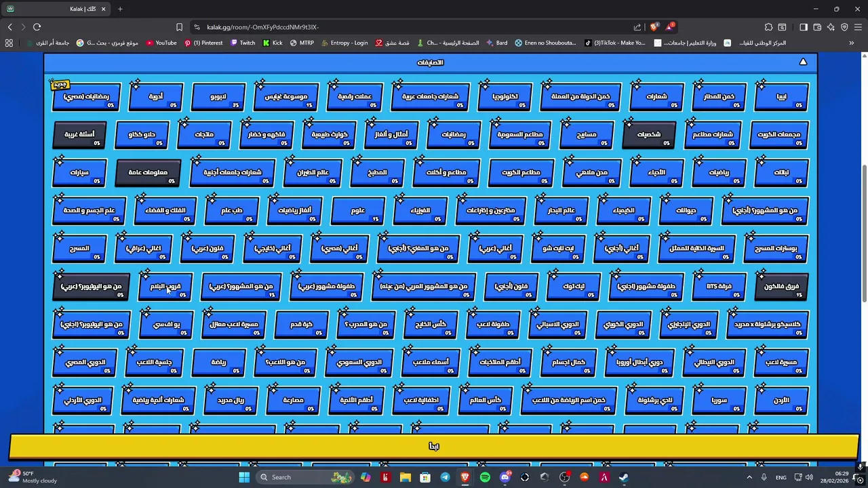Select the "خمن الدولة من العملة" category
The height and width of the screenshot is (488, 868).
coord(580,96)
